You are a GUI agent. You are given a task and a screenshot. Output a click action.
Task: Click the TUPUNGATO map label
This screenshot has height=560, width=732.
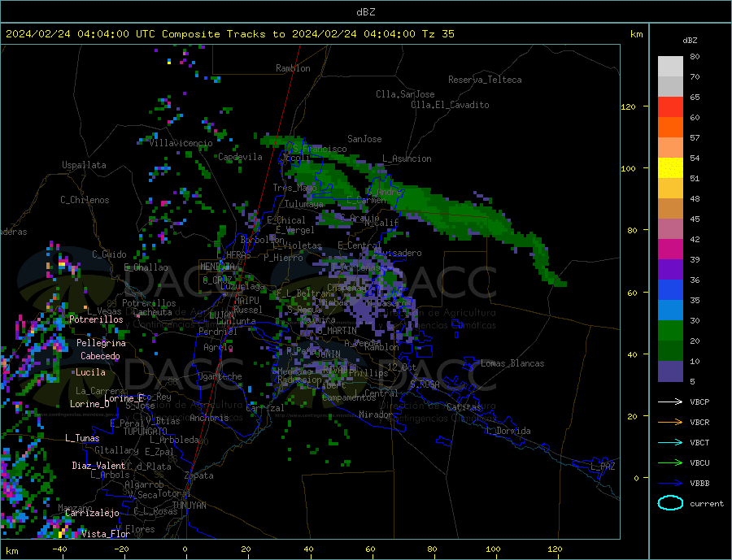(x=145, y=432)
